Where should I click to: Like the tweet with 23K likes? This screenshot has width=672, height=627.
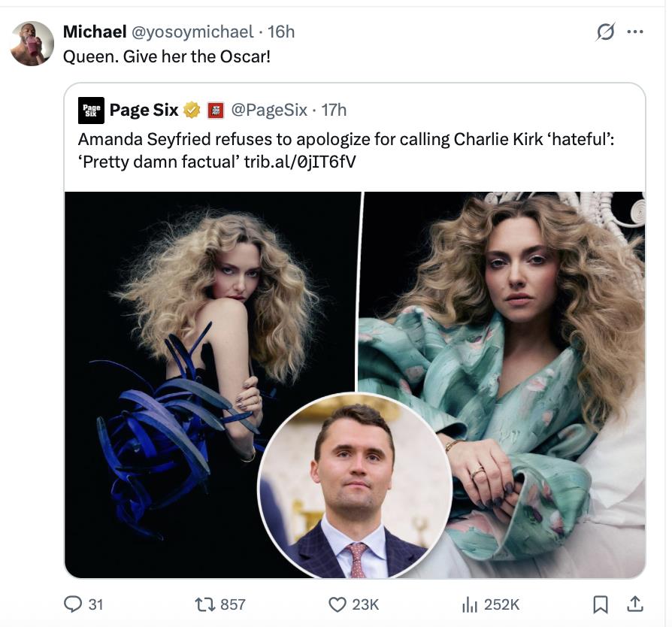click(x=338, y=604)
